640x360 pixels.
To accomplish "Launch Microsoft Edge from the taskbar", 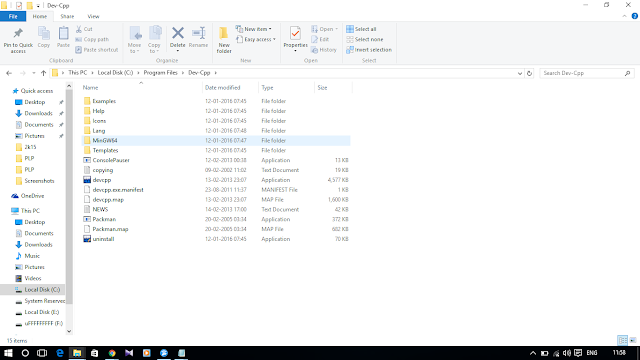I will click(x=60, y=353).
